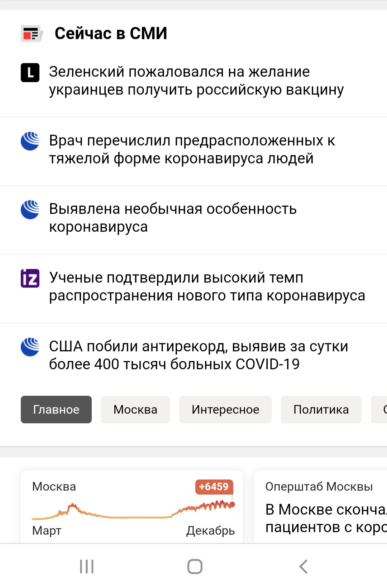Screen dimensions: 387x588
Task: Open Сейчас в СМИ section header
Action: coord(111,33)
